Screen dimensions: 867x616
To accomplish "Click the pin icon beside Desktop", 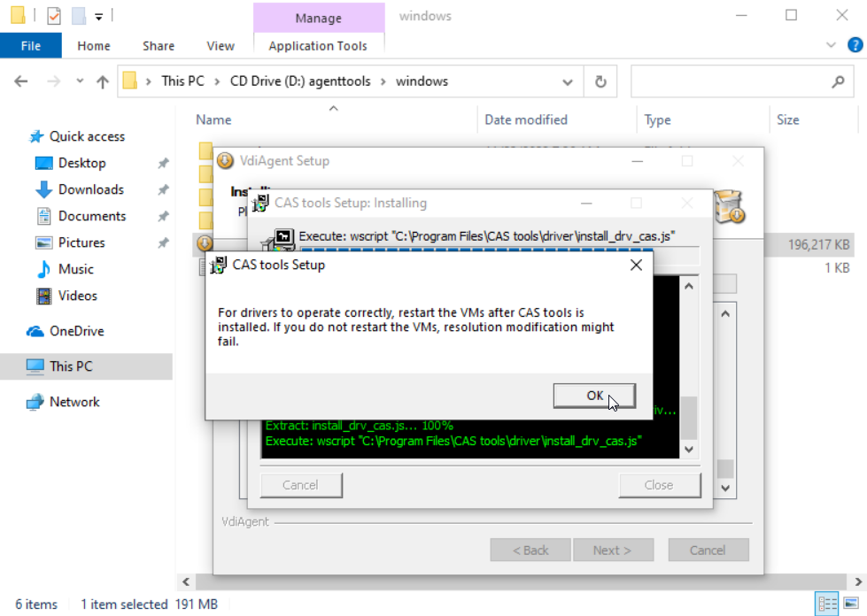I will (163, 163).
